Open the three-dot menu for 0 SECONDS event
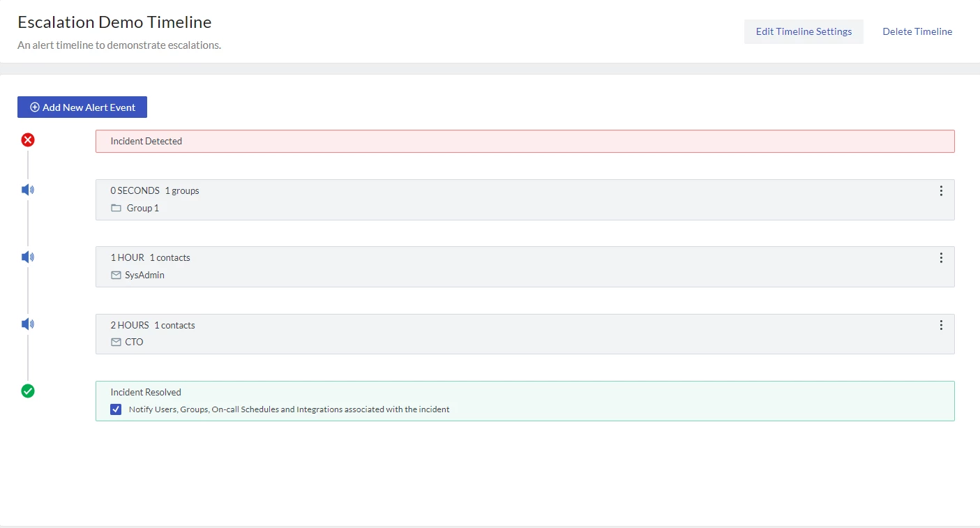The height and width of the screenshot is (528, 980). [x=941, y=190]
